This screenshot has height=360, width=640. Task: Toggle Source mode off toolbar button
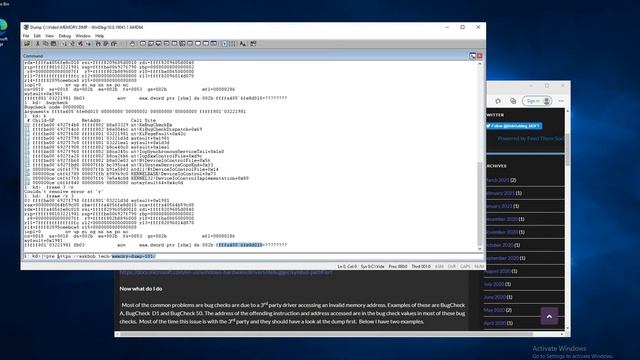pos(232,44)
